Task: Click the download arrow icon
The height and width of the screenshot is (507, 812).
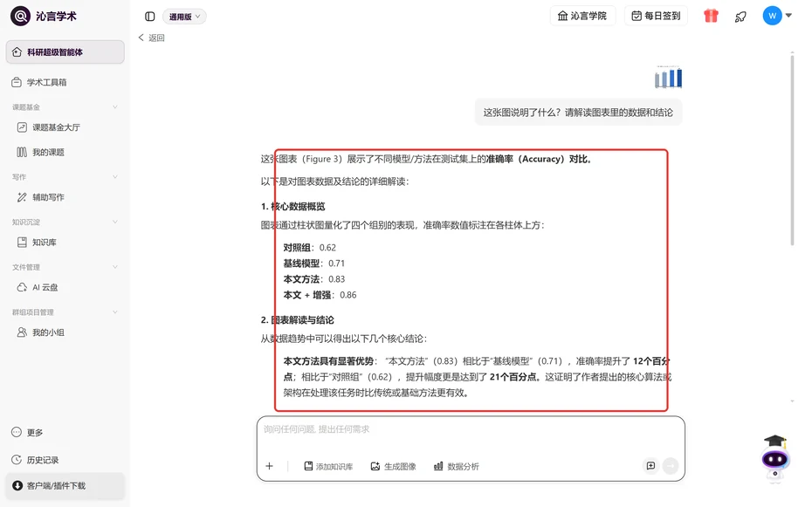Action: (x=17, y=485)
